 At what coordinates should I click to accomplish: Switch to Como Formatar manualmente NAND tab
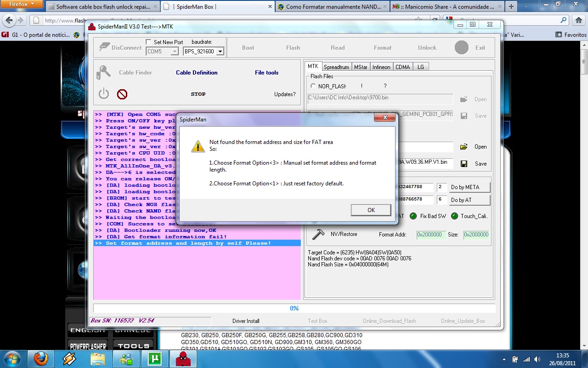point(333,7)
